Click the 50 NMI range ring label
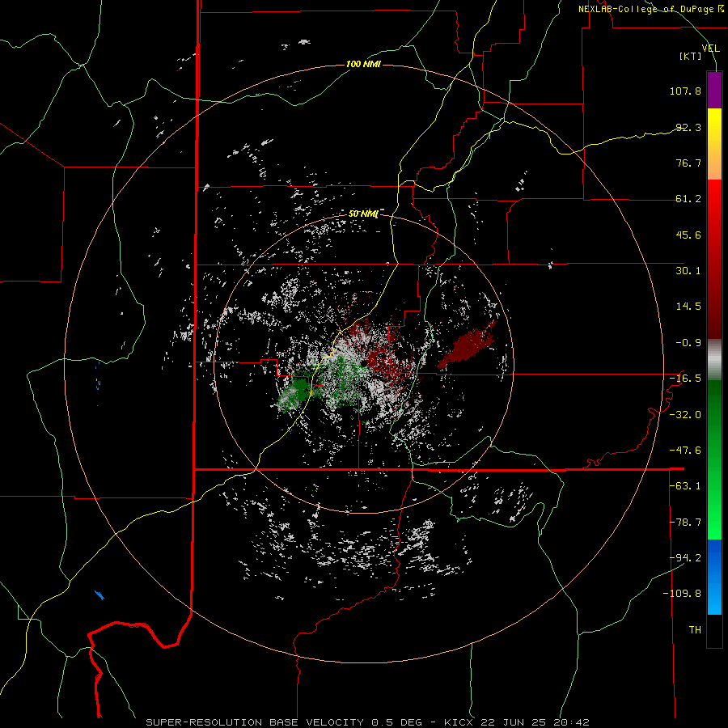This screenshot has height=728, width=728. (363, 214)
